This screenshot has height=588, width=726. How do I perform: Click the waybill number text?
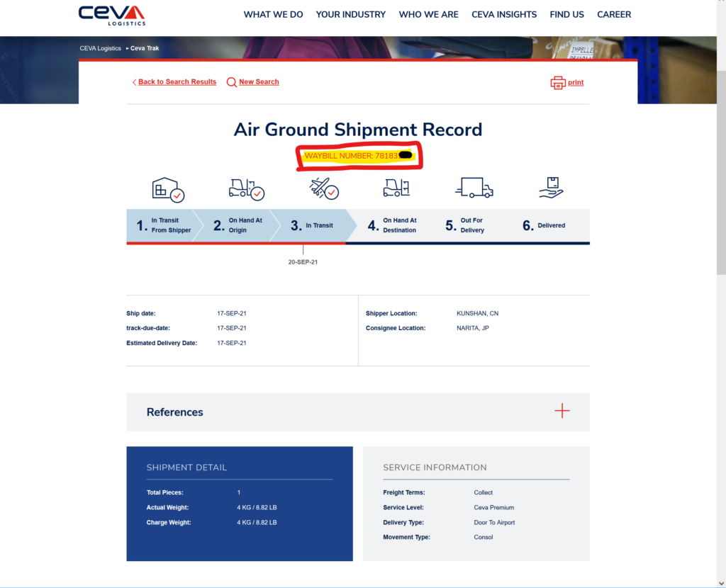[358, 156]
